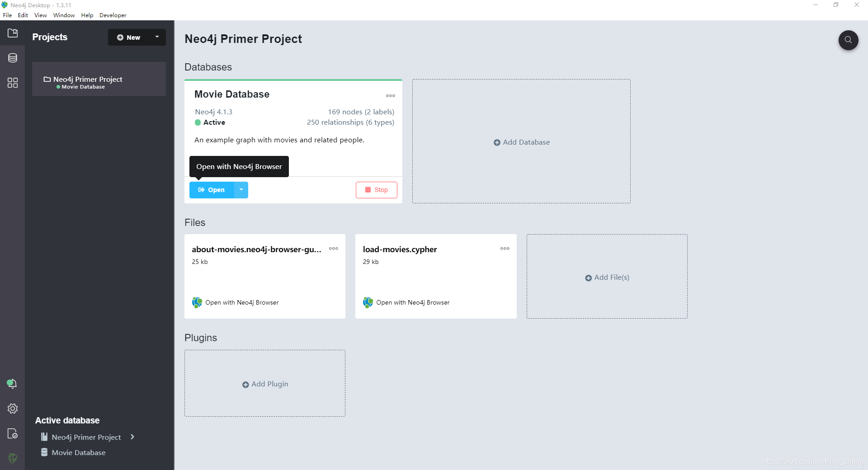The width and height of the screenshot is (868, 470).
Task: Select Movie Database under Active database
Action: pyautogui.click(x=79, y=452)
